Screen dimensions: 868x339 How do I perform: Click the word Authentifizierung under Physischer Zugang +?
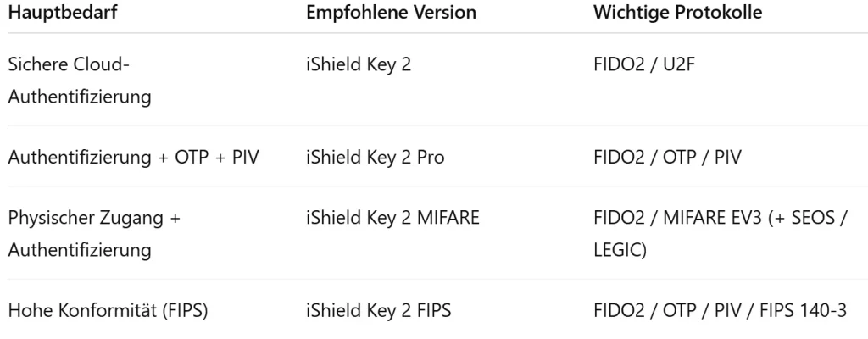click(79, 250)
